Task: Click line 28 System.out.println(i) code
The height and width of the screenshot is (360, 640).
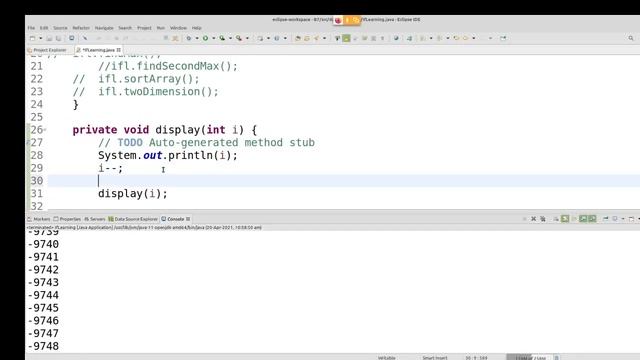Action: tap(167, 155)
